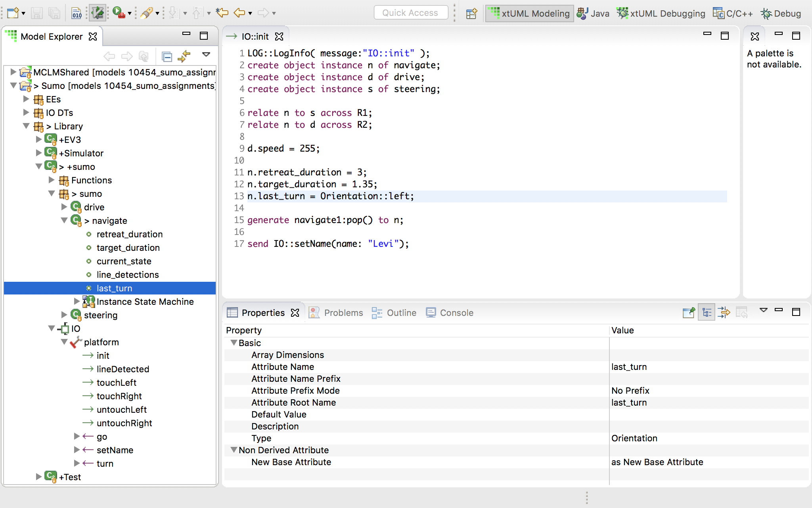Click the Type value Orientation
Viewport: 812px width, 508px height.
click(x=634, y=438)
